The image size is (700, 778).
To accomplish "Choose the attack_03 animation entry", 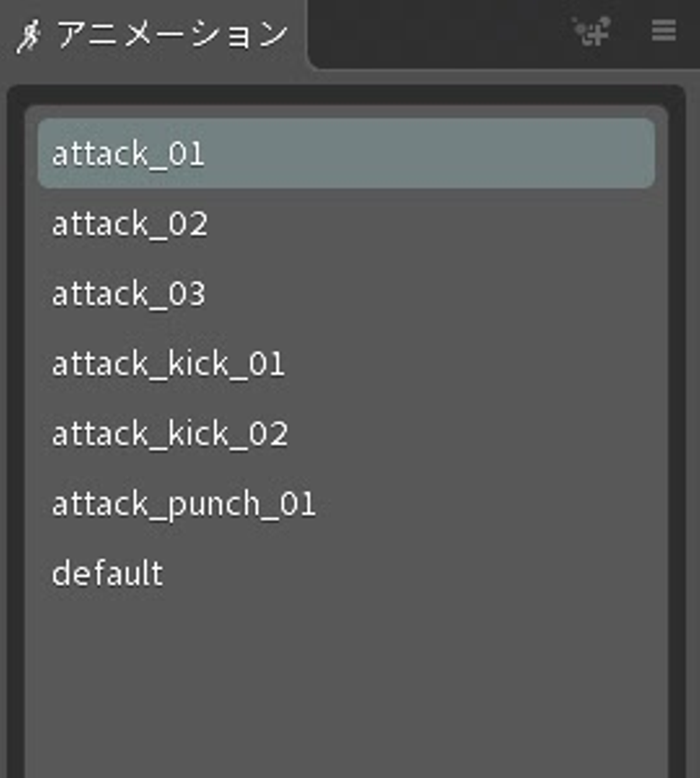I will (x=129, y=294).
